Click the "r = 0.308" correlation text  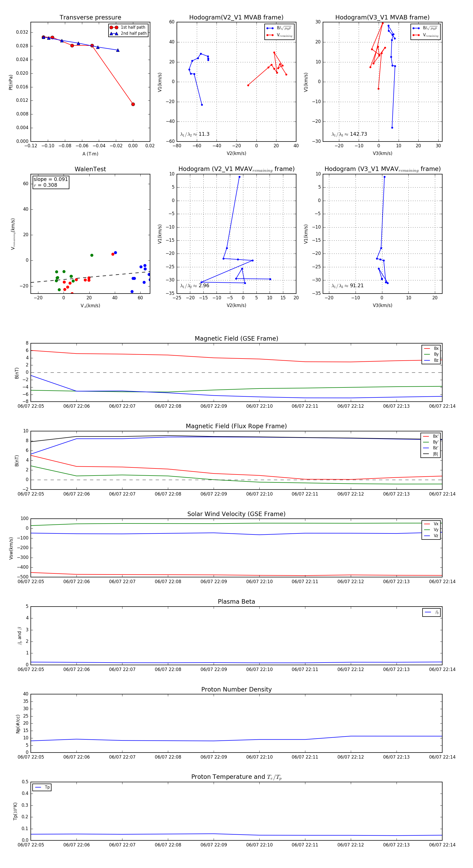[x=45, y=185]
